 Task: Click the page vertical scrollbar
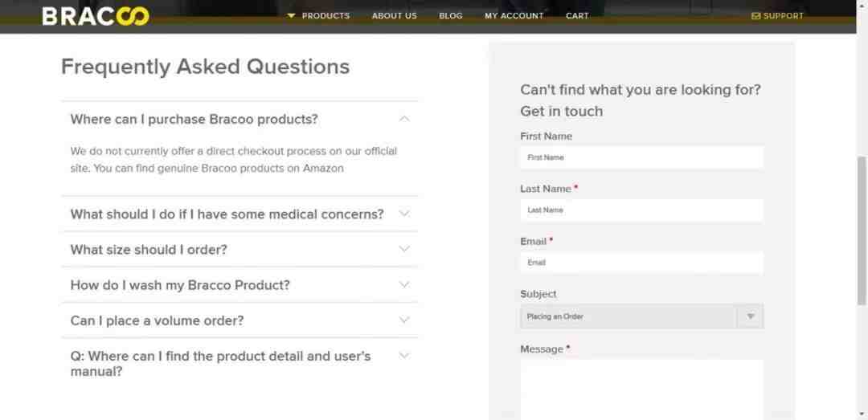tap(862, 230)
